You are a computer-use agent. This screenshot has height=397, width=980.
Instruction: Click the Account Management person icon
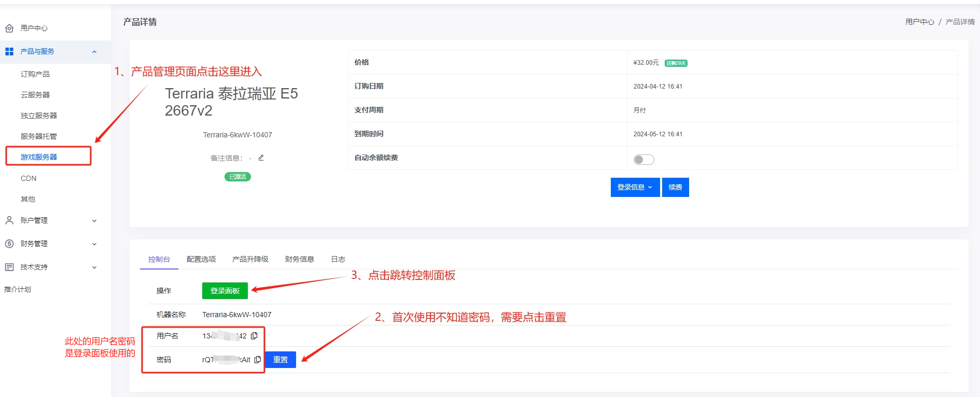pyautogui.click(x=9, y=220)
